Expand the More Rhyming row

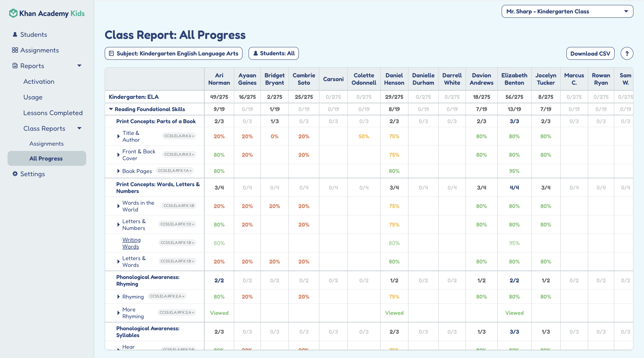pyautogui.click(x=118, y=313)
